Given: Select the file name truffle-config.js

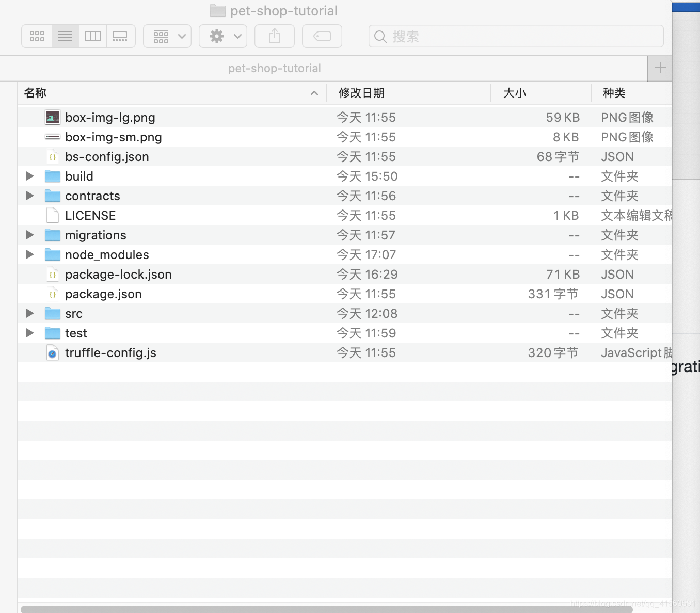Looking at the screenshot, I should tap(110, 353).
